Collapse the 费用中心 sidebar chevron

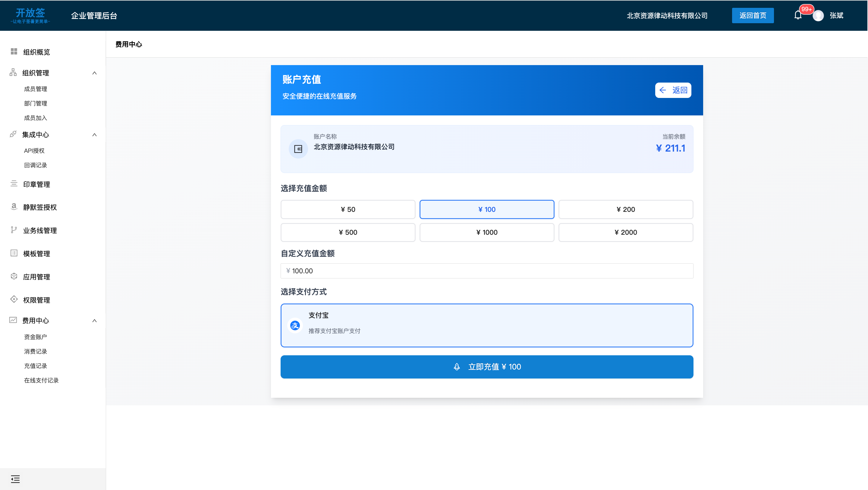pos(94,321)
